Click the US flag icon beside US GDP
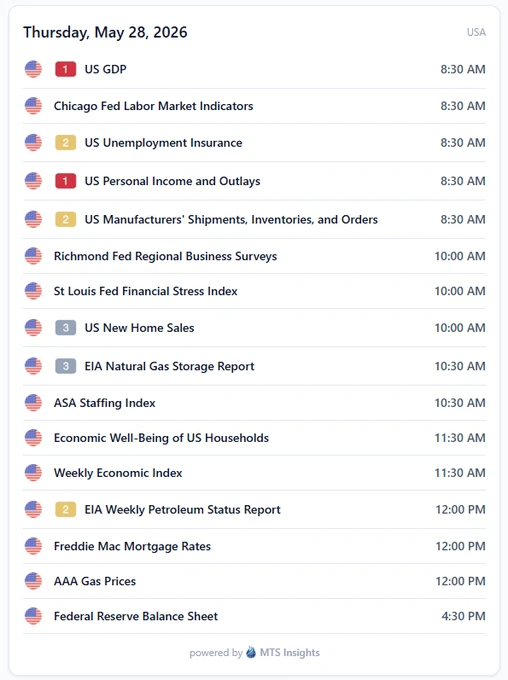The image size is (508, 680). coord(33,69)
